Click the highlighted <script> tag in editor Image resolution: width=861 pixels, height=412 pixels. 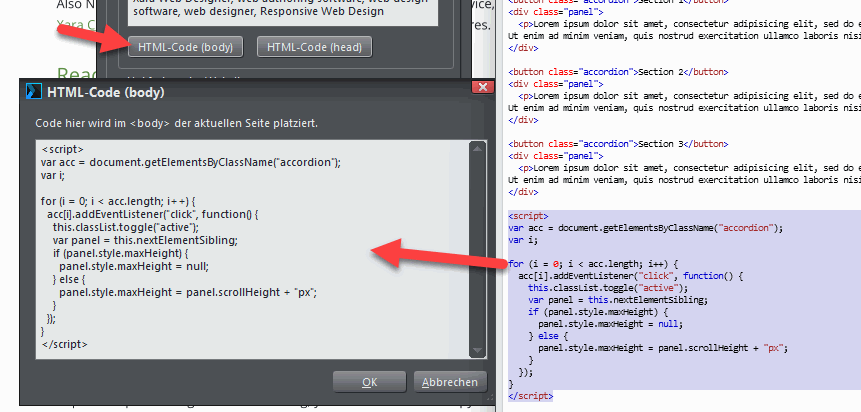click(528, 216)
